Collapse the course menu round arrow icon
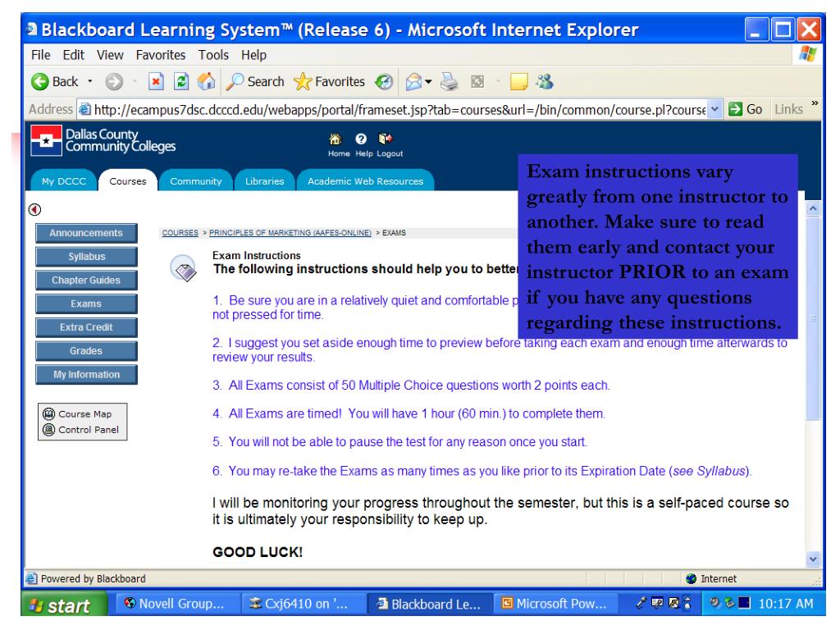The width and height of the screenshot is (840, 630). 34,209
